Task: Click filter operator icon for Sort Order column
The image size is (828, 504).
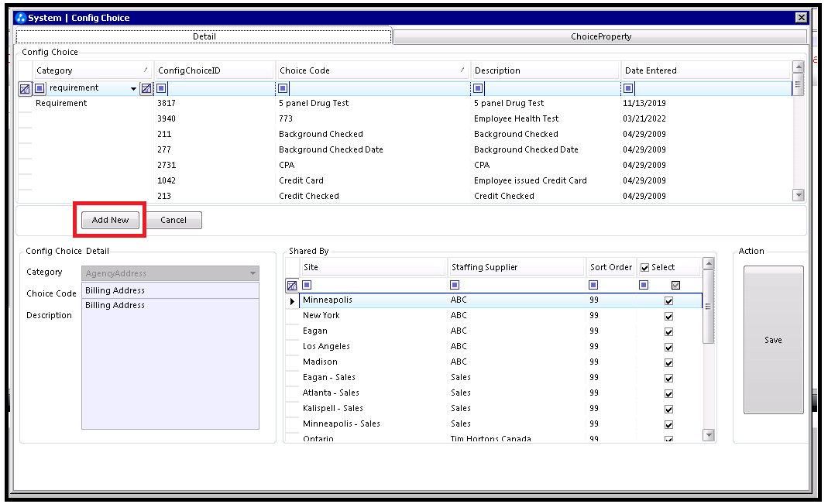Action: click(593, 285)
